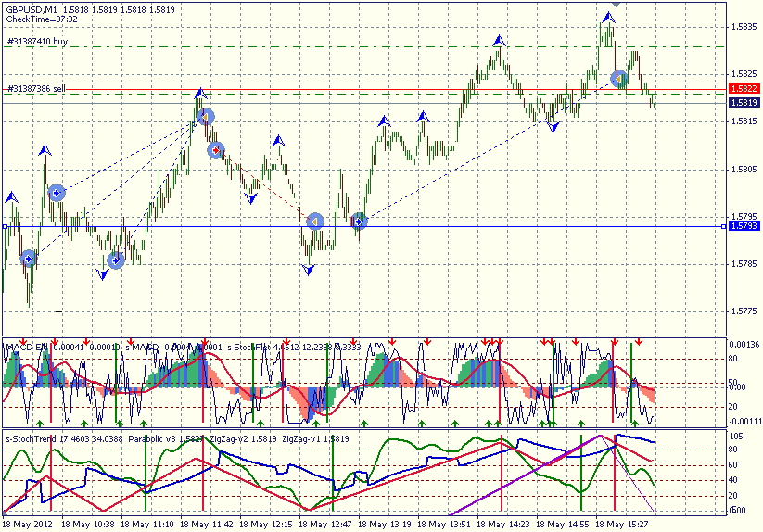Viewport: 763px width, 532px height.
Task: Select the leftmost blue trade marker circle
Action: pyautogui.click(x=29, y=259)
